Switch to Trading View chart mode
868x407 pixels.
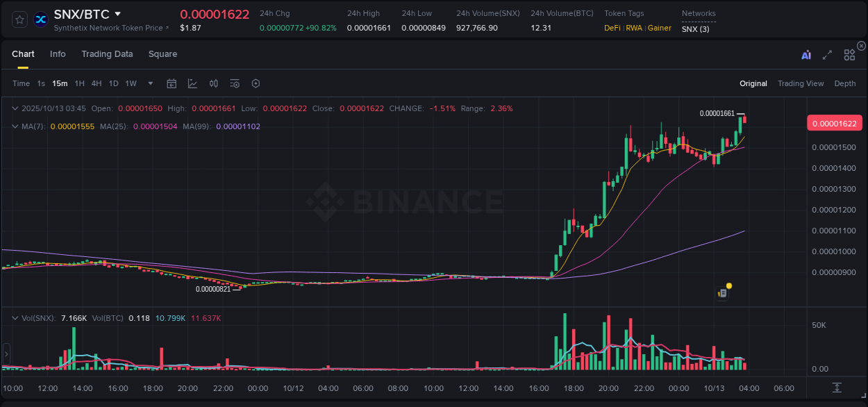(800, 83)
